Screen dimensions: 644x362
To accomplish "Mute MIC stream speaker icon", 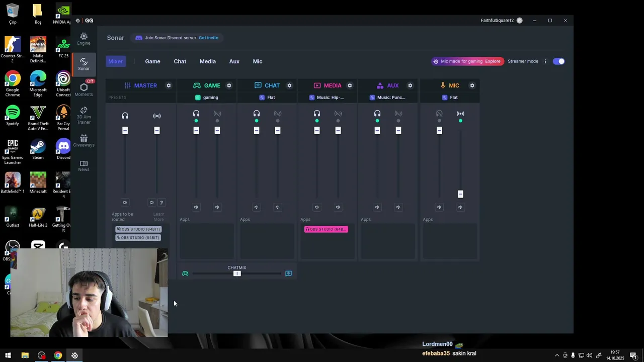I will [x=460, y=207].
